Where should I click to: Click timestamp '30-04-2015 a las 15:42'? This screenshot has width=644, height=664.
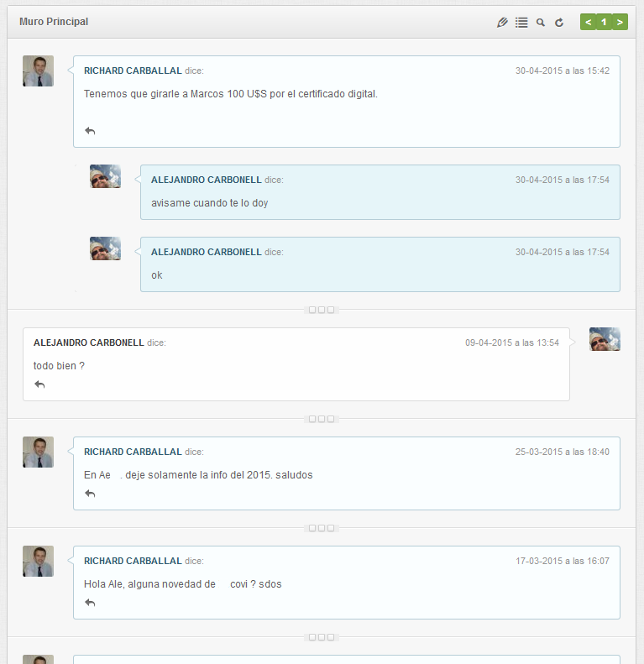tap(563, 71)
